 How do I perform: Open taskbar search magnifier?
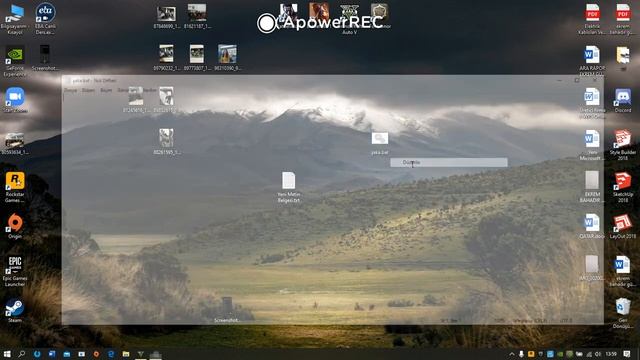tap(22, 354)
